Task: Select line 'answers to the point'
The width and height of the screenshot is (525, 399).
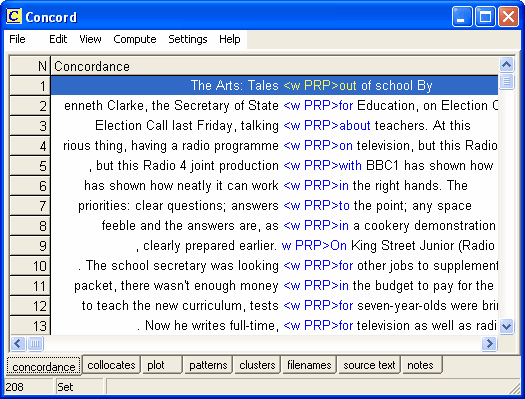Action: click(x=274, y=206)
